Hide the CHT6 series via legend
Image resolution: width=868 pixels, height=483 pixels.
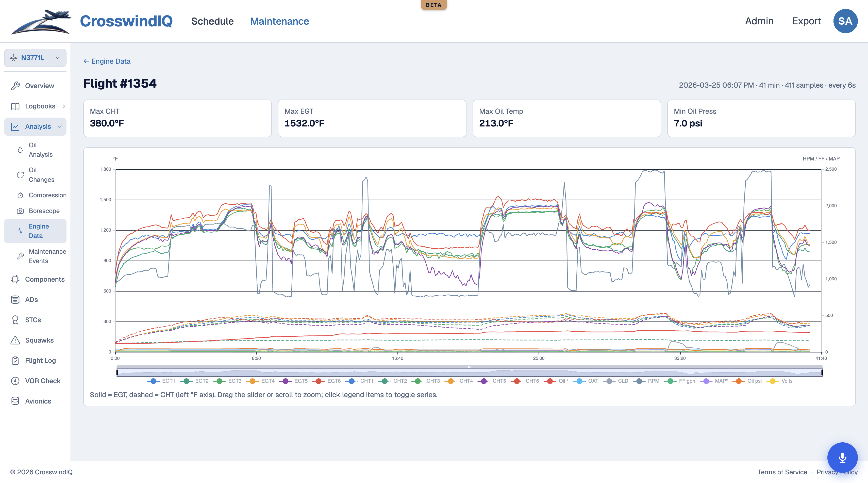pos(525,381)
